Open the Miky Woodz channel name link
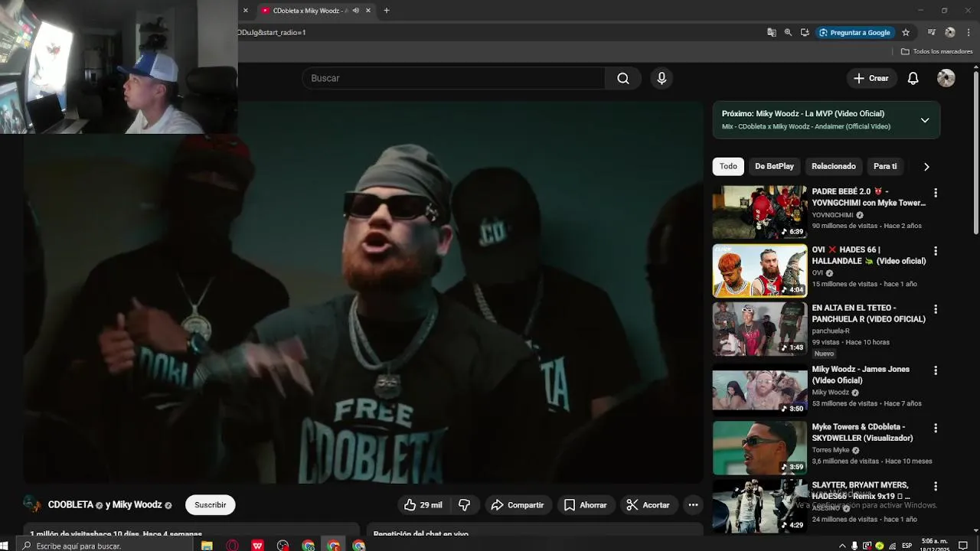 [x=137, y=505]
